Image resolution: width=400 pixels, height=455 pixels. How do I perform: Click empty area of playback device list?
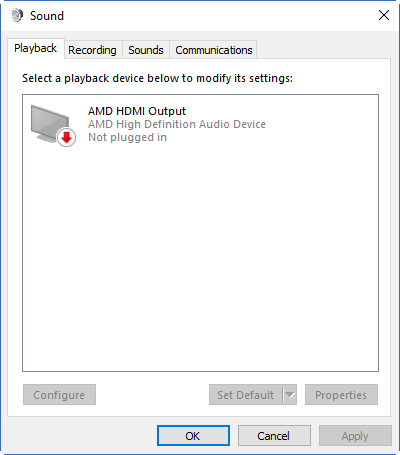tap(200, 260)
